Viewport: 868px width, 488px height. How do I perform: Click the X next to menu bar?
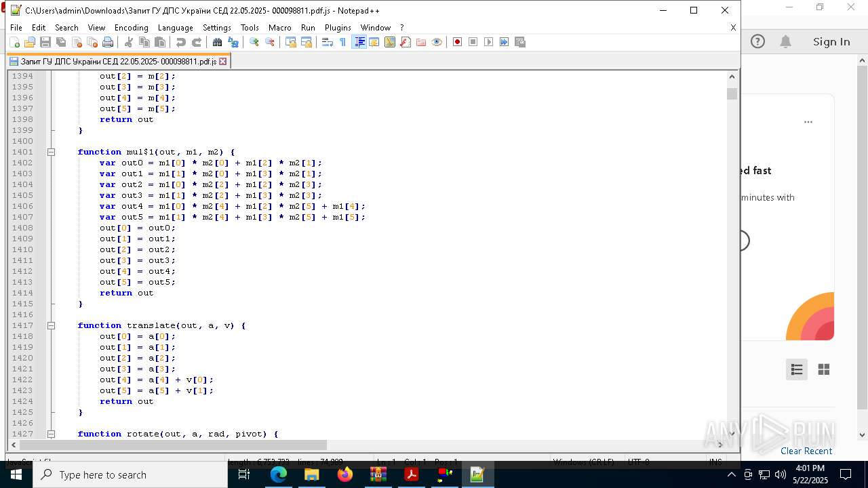pos(733,28)
